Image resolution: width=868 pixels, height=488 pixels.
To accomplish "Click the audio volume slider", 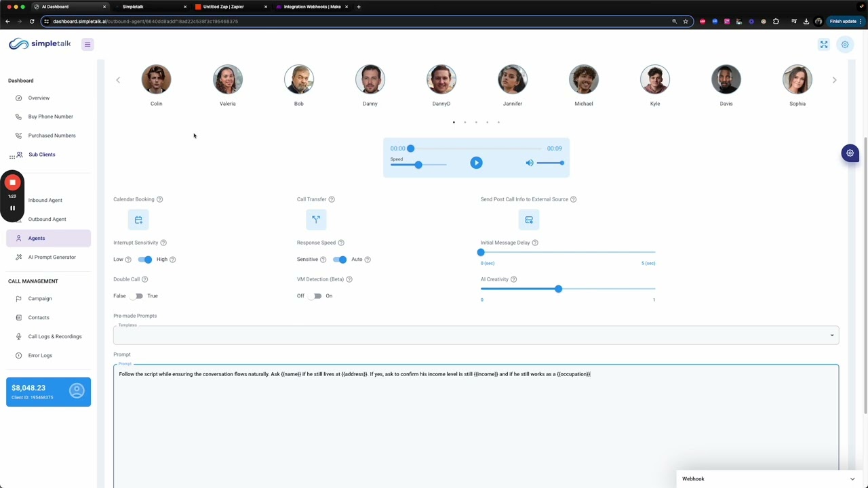I will point(550,163).
